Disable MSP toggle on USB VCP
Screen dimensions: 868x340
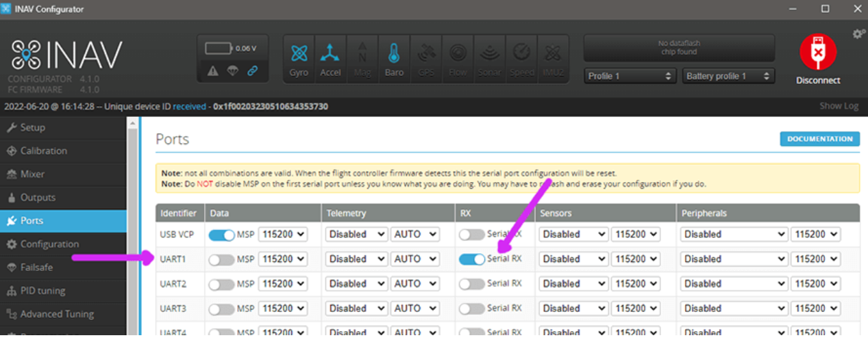pyautogui.click(x=221, y=235)
